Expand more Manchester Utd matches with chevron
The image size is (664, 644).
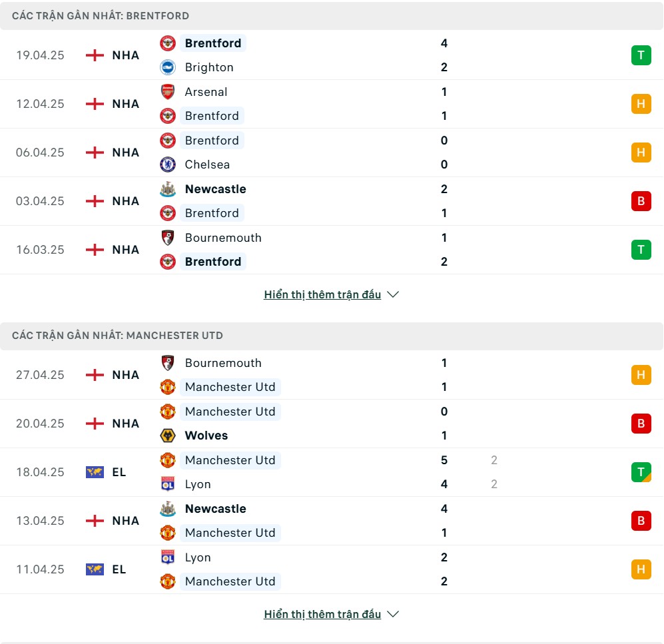coord(393,614)
